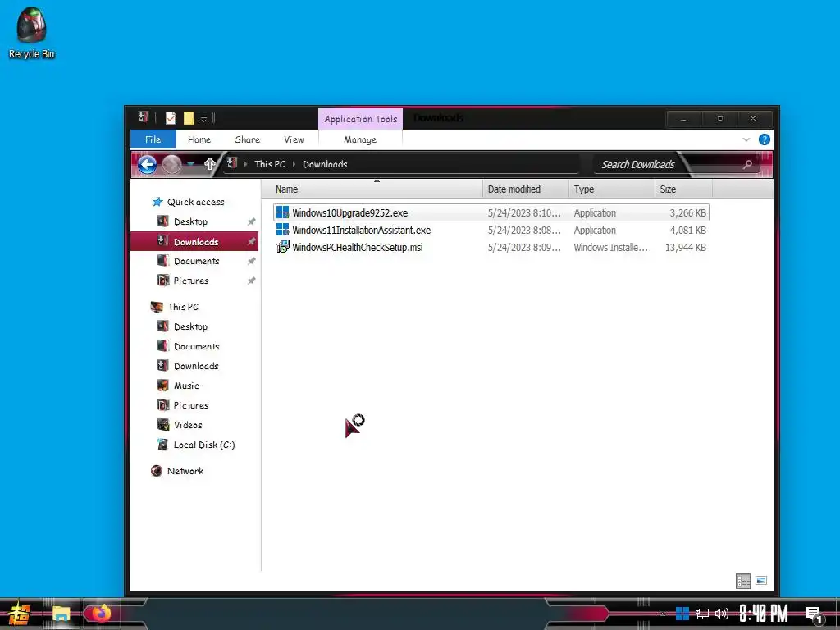
Task: Open the Start menu on the taskbar
Action: 20,614
